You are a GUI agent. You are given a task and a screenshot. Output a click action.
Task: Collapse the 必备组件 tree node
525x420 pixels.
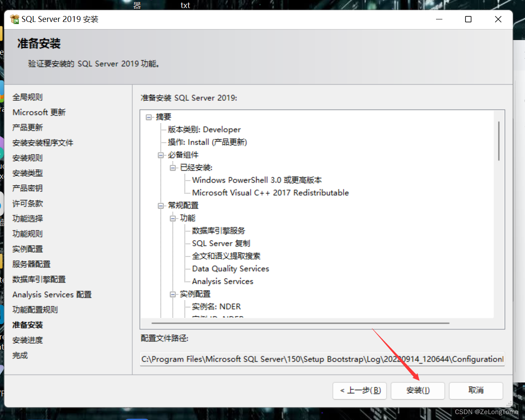click(x=161, y=155)
